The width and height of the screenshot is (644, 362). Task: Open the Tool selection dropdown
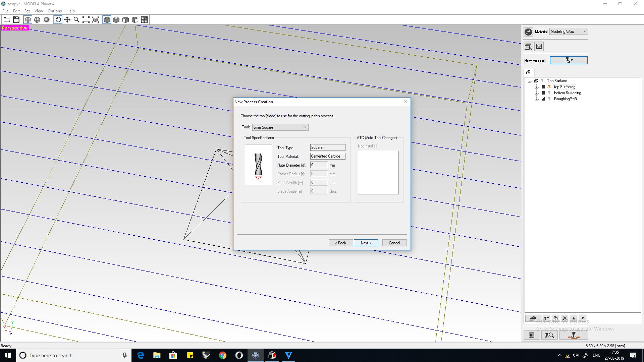(280, 127)
